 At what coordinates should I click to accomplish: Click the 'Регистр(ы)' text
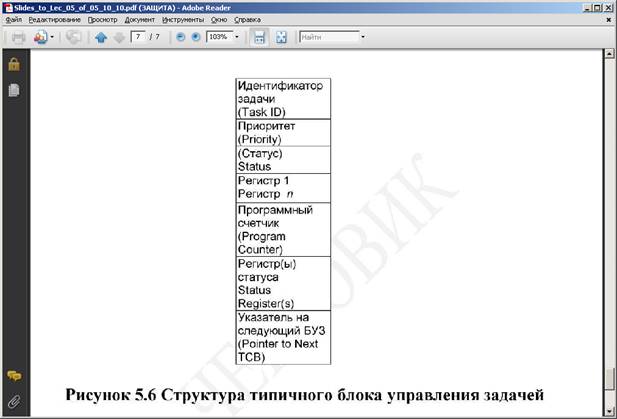point(267,264)
